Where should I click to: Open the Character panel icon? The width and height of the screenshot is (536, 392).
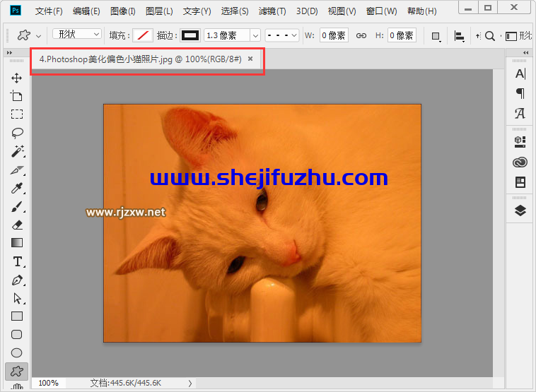tap(520, 73)
